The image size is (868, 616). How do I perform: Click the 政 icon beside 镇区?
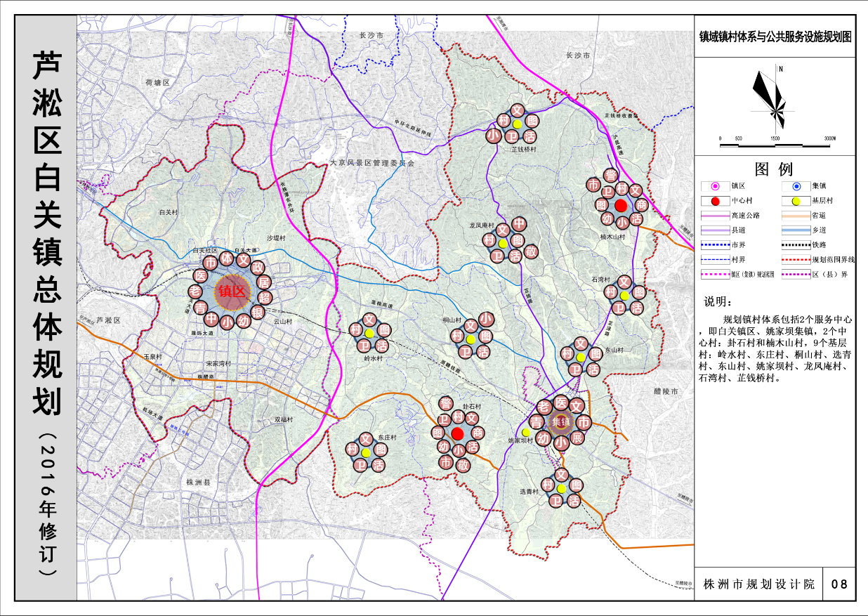point(258,268)
